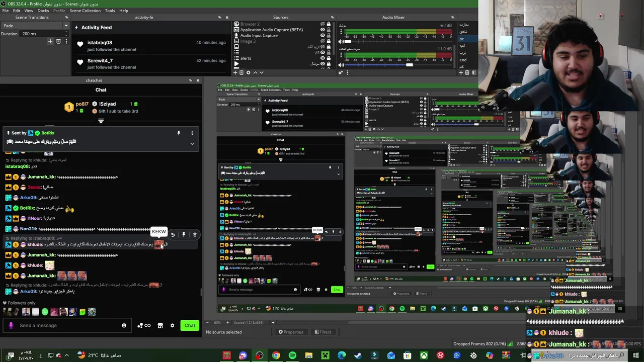Mute the -inf dB mixer channel
644x362 pixels.
[x=341, y=42]
